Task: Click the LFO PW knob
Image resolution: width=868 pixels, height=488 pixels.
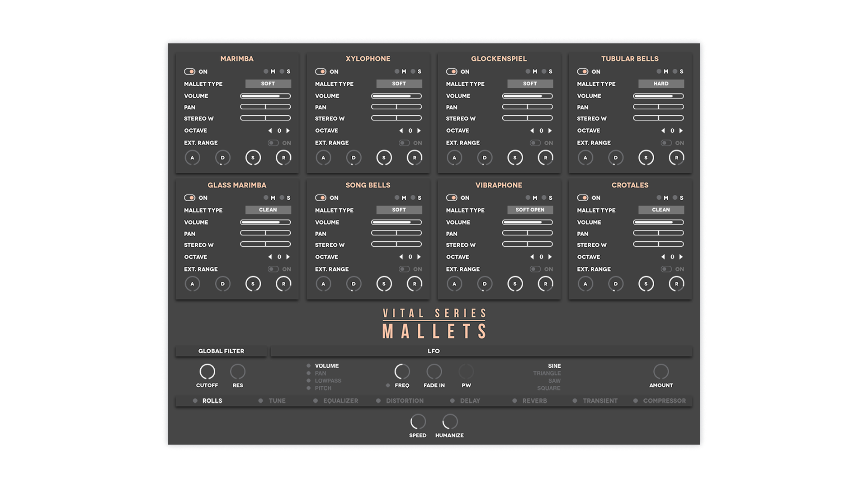Action: coord(466,371)
